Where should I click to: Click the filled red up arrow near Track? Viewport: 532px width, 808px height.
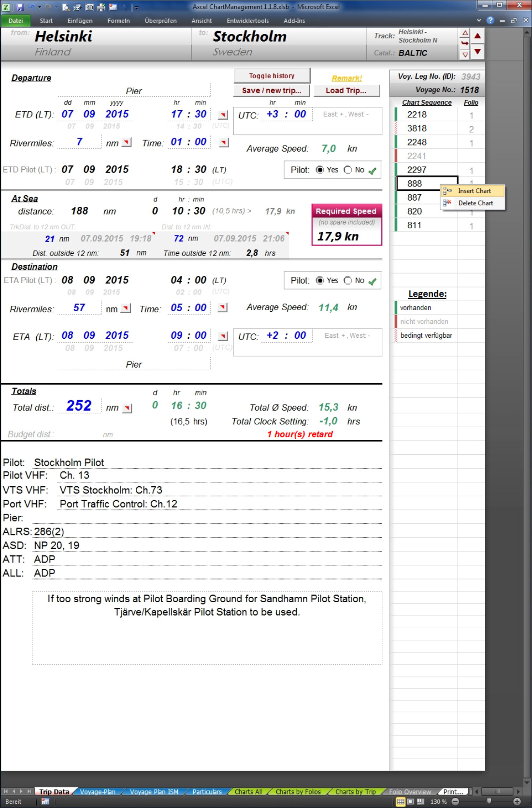[477, 36]
